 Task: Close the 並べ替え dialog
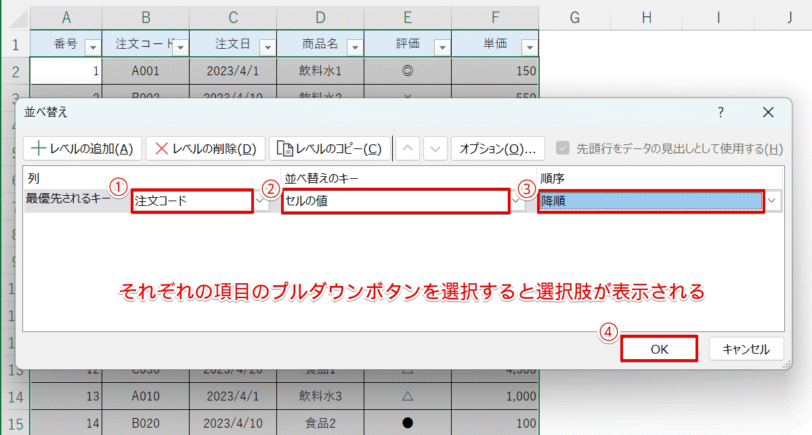[768, 112]
